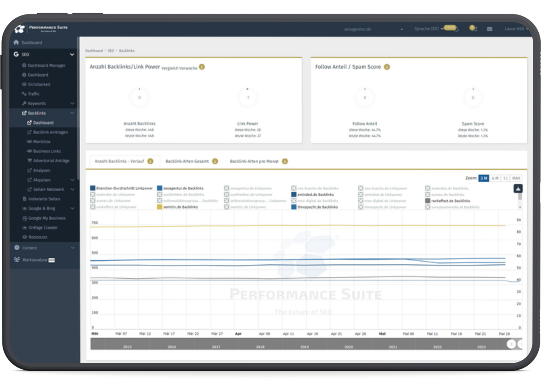The image size is (543, 392).
Task: Hide eminded.de Backlinks series
Action: (313, 194)
